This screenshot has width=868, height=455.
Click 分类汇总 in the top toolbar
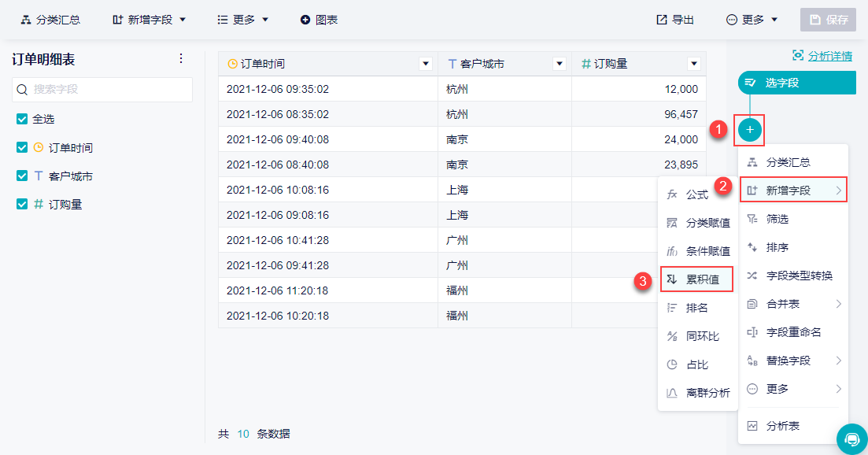[50, 20]
